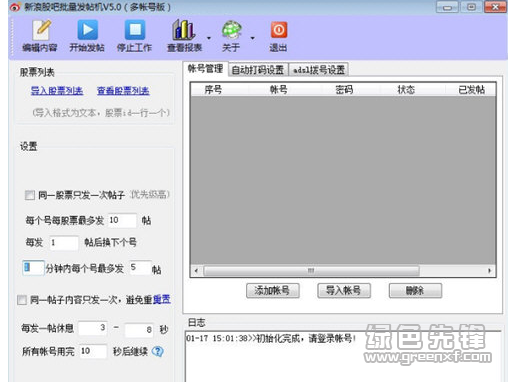Click the 关于 about icon
This screenshot has width=513, height=382.
[231, 30]
